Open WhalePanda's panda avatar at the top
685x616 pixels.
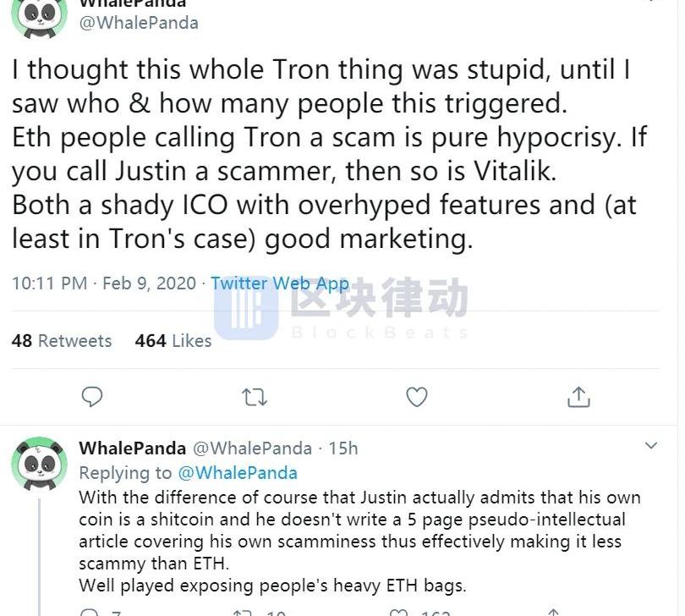[x=40, y=17]
